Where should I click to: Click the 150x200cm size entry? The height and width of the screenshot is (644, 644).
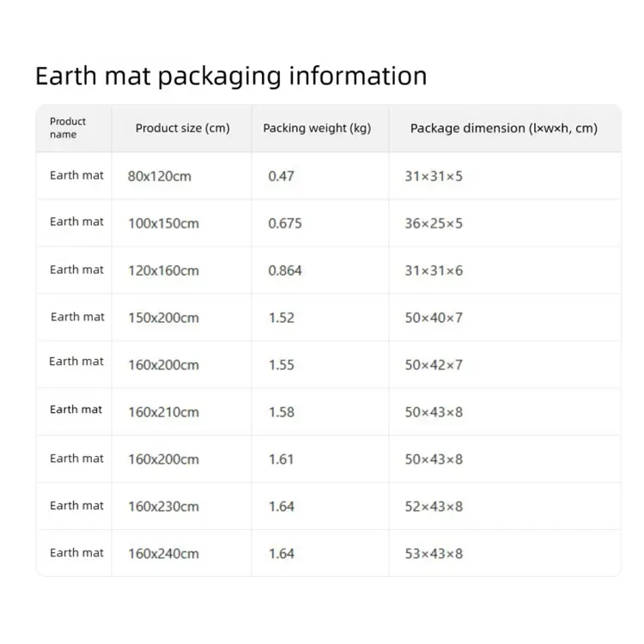[x=163, y=318]
